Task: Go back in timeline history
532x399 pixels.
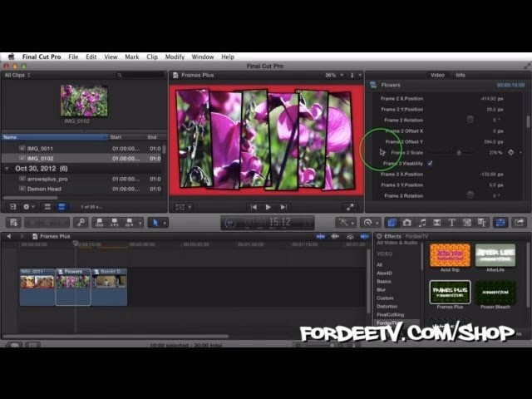Action: pos(9,236)
